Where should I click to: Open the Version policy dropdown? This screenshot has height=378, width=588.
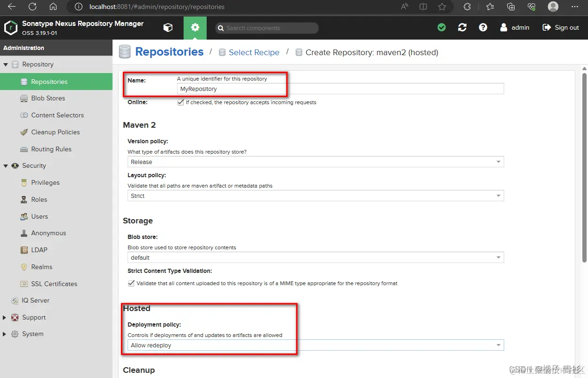click(315, 162)
